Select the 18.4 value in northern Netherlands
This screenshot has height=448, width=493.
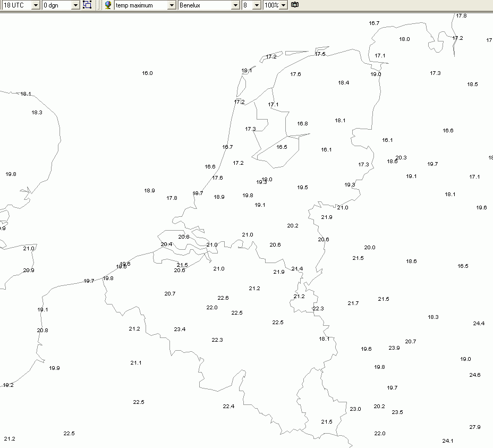pyautogui.click(x=343, y=82)
